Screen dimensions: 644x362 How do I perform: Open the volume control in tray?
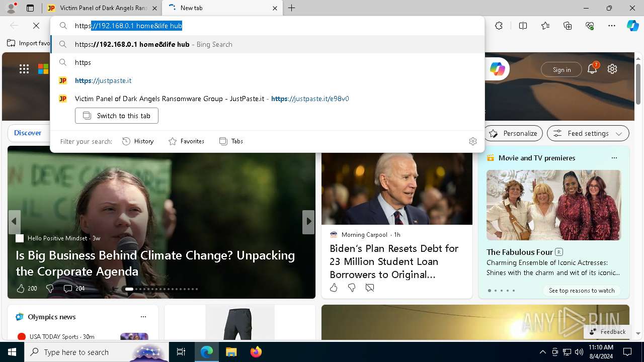(579, 352)
